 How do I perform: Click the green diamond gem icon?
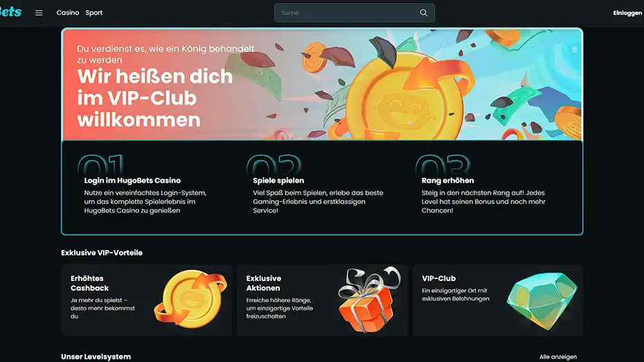click(x=542, y=301)
